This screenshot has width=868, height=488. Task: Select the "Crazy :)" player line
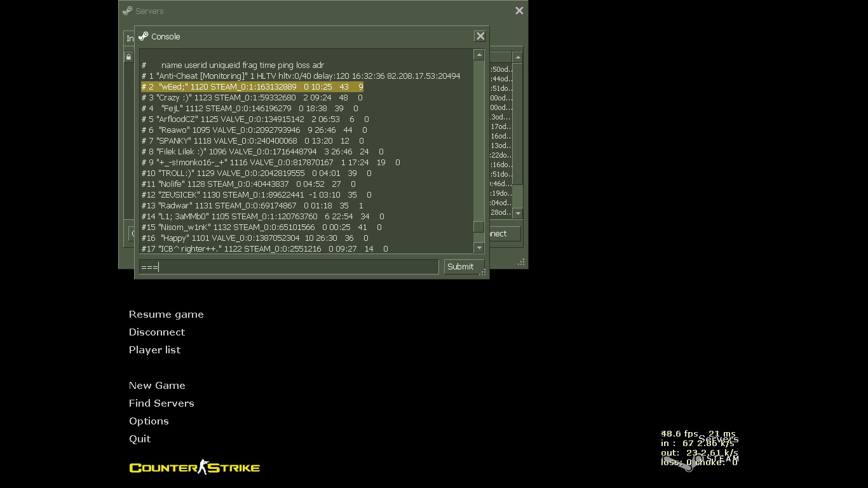point(252,98)
